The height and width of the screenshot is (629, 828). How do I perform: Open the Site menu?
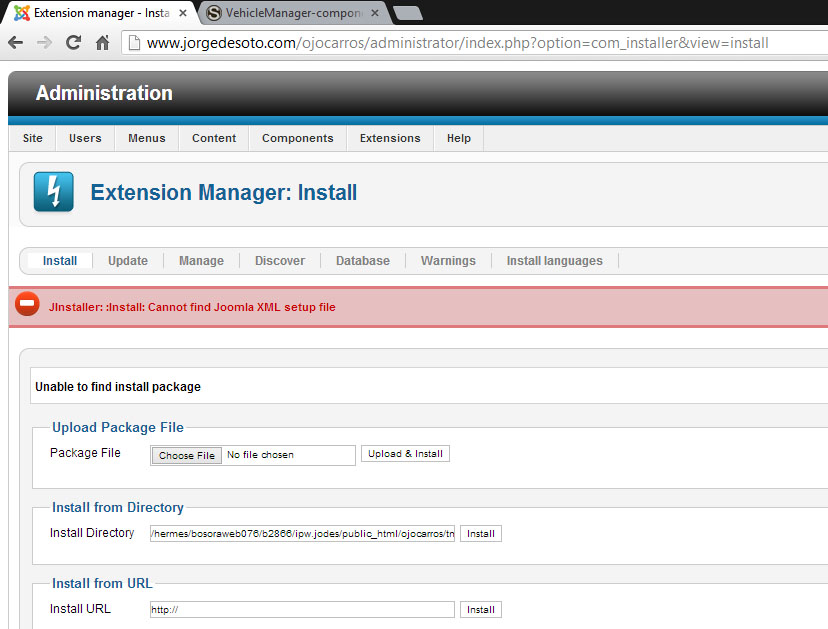(33, 138)
